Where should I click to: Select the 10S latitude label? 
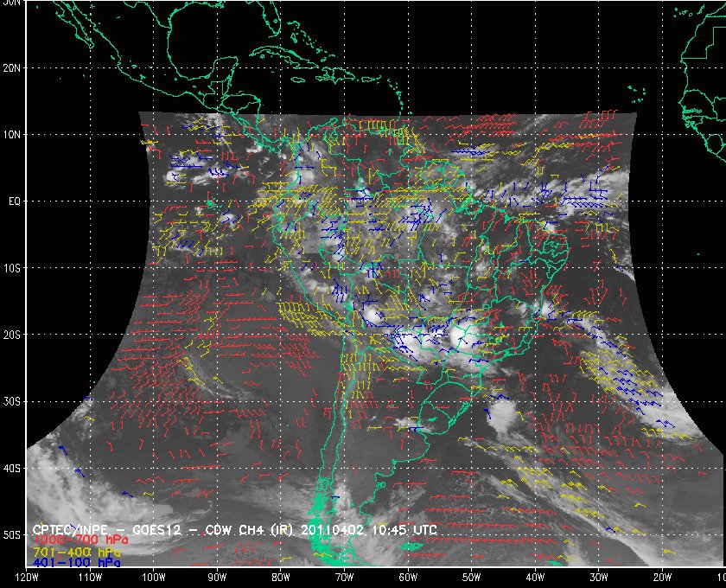pyautogui.click(x=13, y=268)
